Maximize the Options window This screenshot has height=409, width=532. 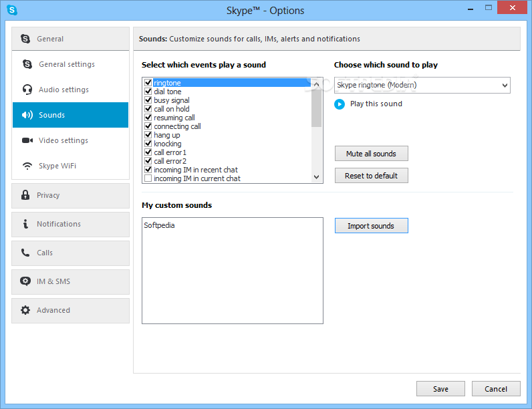click(489, 8)
